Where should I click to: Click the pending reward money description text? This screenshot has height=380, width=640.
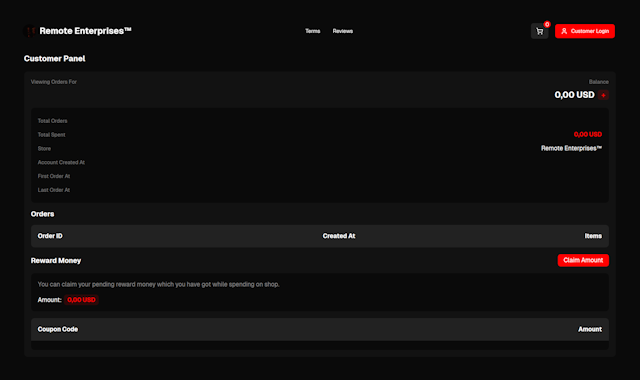[x=158, y=284]
